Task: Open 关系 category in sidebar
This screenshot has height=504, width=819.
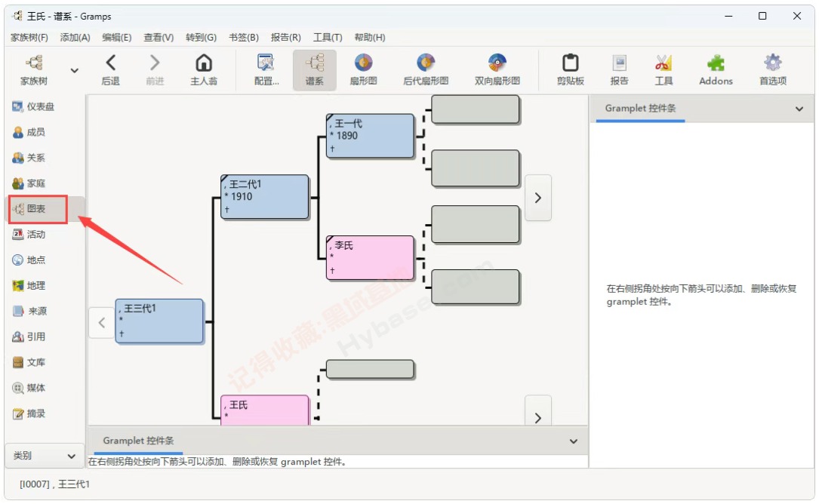Action: coord(29,158)
